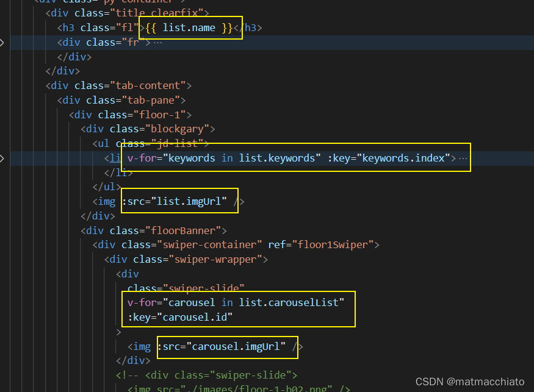Image resolution: width=534 pixels, height=392 pixels.
Task: Click the h3 class="fl" opening tag
Action: click(x=101, y=27)
